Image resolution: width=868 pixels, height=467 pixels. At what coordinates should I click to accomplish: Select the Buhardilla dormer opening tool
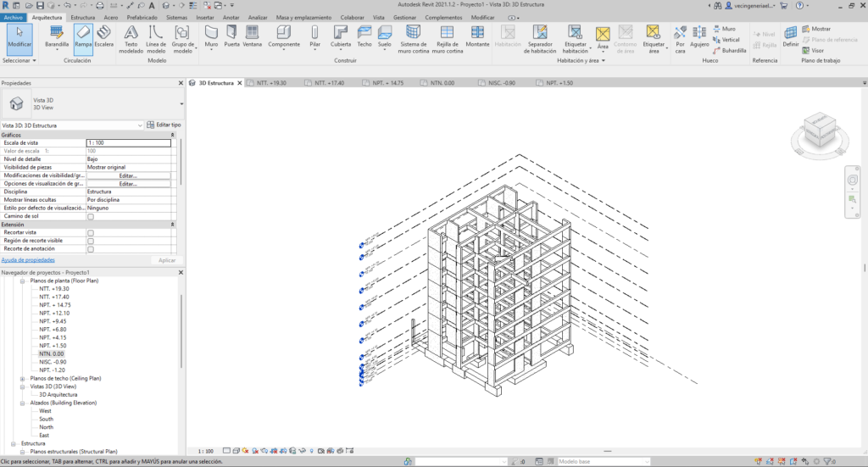point(729,50)
